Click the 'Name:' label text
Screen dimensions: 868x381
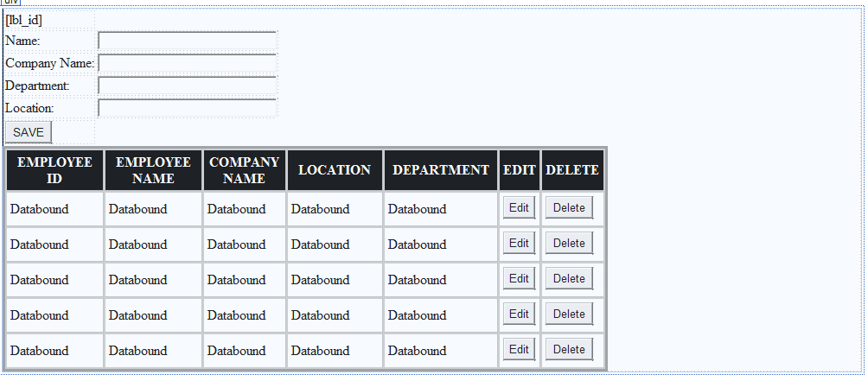(22, 41)
